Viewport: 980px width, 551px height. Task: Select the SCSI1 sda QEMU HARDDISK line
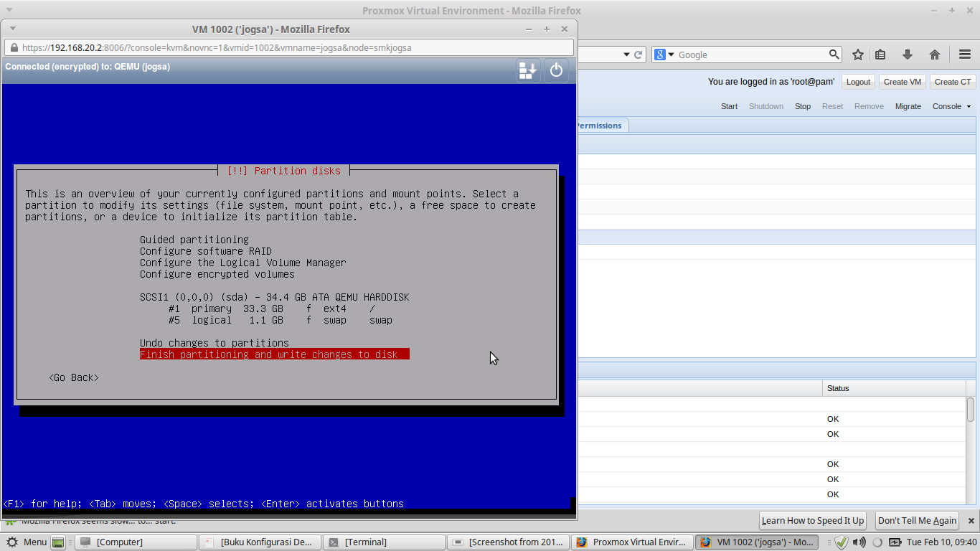click(x=275, y=297)
